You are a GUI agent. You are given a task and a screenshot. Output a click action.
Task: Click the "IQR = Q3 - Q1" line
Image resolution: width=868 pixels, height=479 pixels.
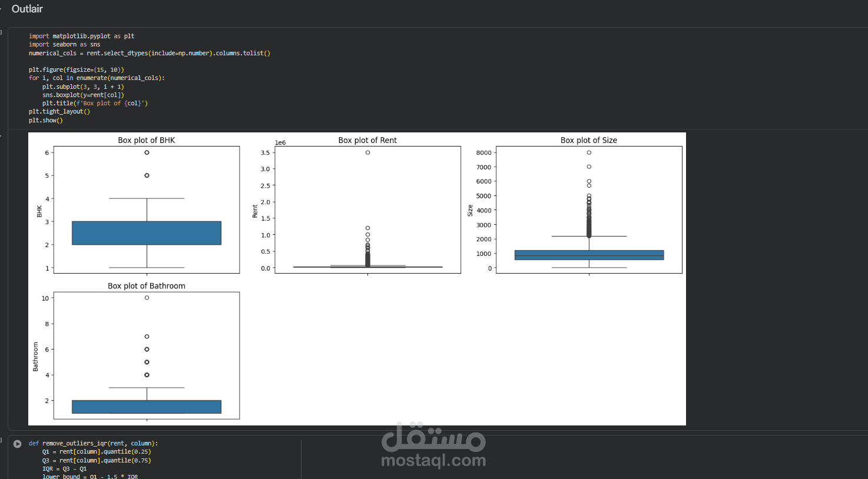tap(65, 469)
